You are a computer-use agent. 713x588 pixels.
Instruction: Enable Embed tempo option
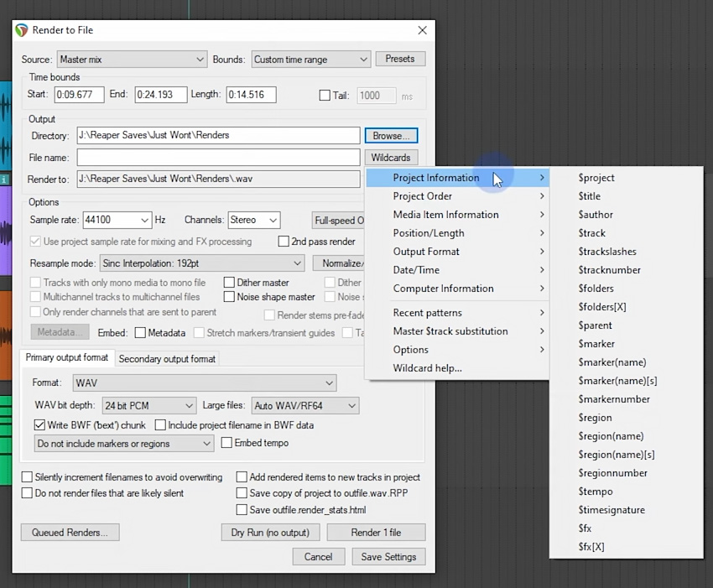pyautogui.click(x=226, y=443)
